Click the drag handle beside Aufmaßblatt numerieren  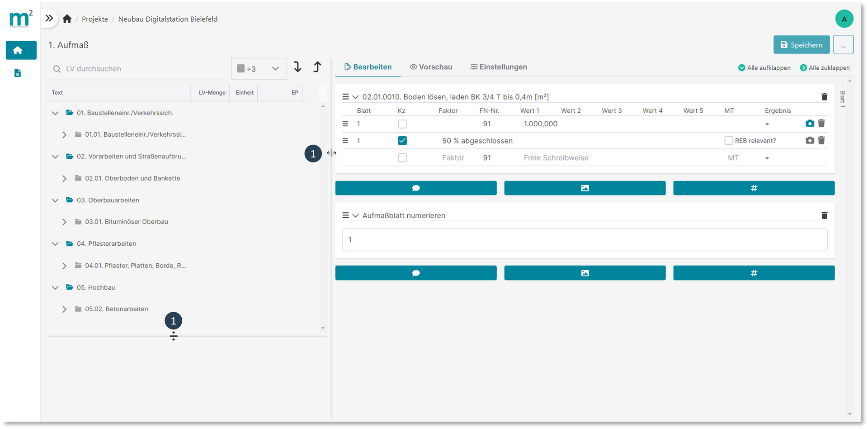(345, 215)
